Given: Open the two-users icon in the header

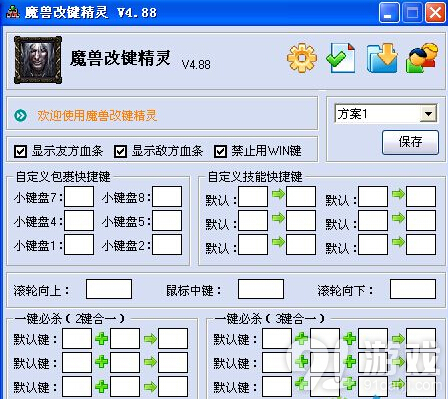Looking at the screenshot, I should (422, 58).
